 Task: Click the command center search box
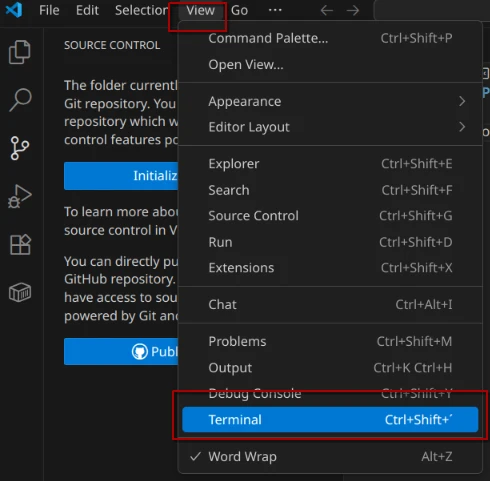(x=432, y=10)
